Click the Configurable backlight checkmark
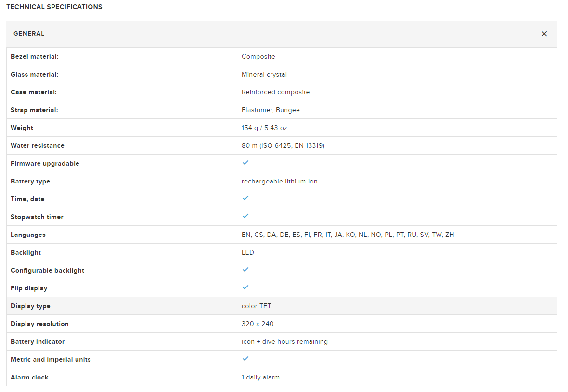The image size is (568, 392). click(245, 270)
